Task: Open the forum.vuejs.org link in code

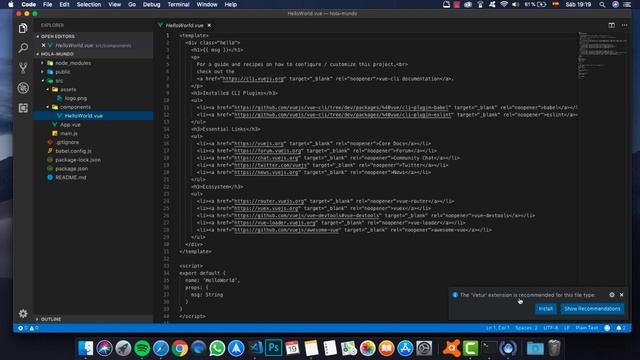Action: pyautogui.click(x=267, y=151)
